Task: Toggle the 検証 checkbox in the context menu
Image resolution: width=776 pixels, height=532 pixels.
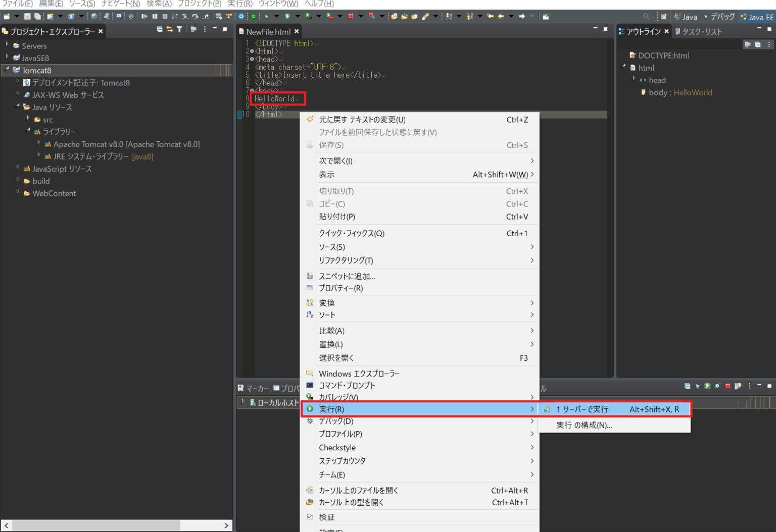Action: [x=310, y=517]
